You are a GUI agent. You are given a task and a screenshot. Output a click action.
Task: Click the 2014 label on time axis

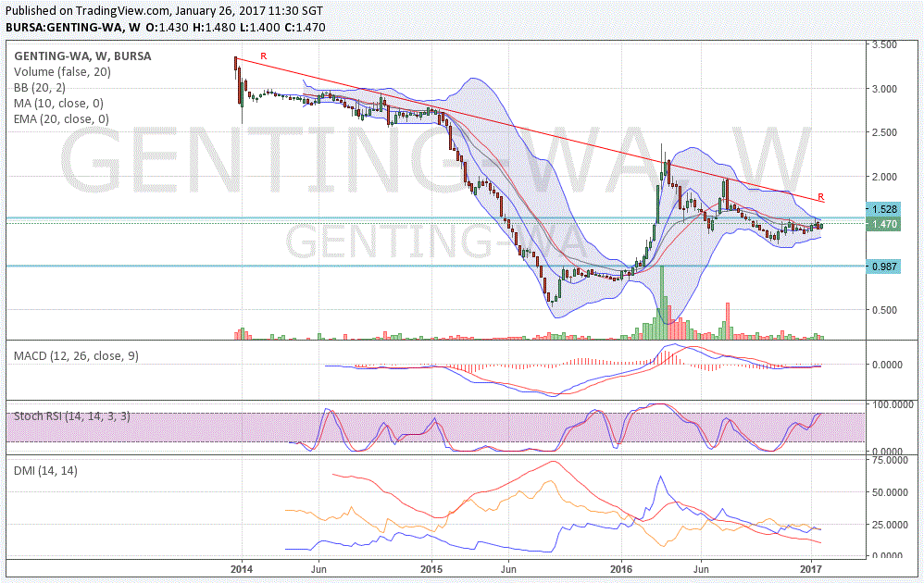pos(241,569)
